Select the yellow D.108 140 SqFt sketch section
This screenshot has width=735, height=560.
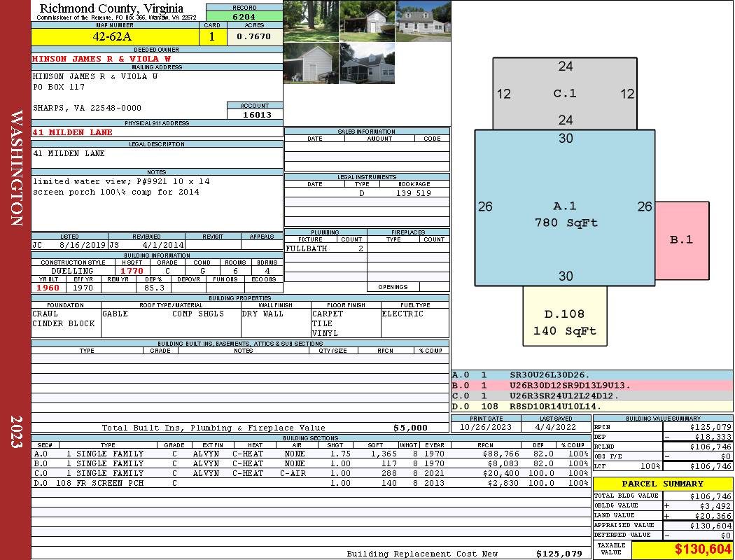[565, 322]
